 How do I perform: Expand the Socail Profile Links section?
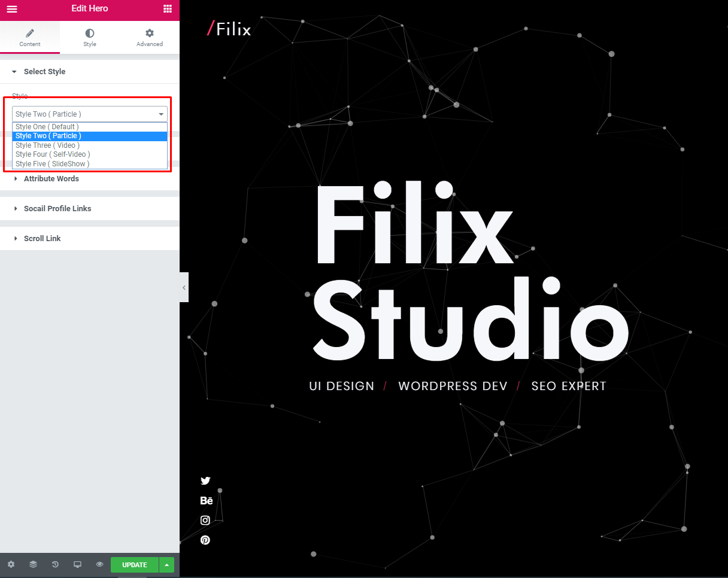point(57,208)
